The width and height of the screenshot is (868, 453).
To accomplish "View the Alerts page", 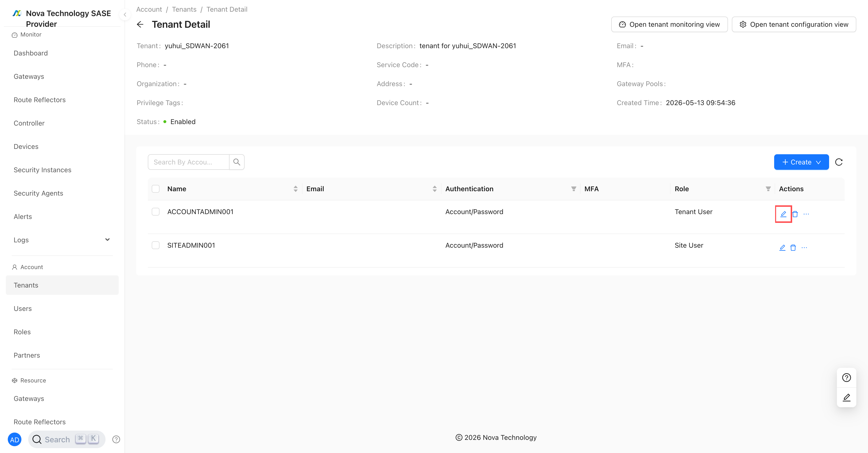I will pyautogui.click(x=62, y=217).
